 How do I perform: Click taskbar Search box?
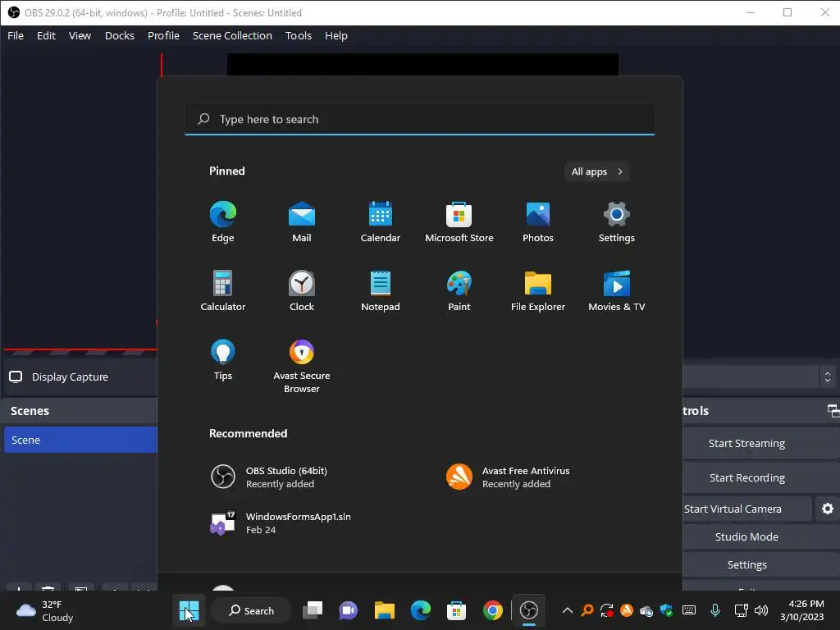(x=251, y=610)
